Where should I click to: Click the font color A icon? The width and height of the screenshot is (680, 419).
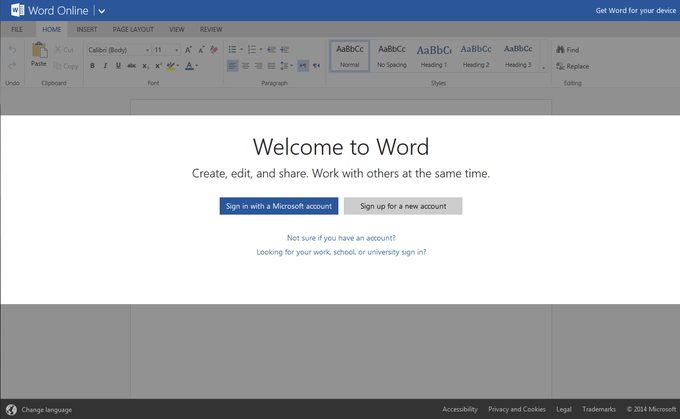189,66
